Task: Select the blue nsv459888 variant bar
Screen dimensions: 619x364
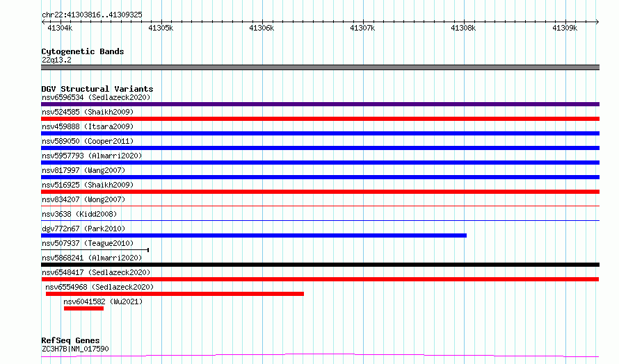Action: coord(320,133)
